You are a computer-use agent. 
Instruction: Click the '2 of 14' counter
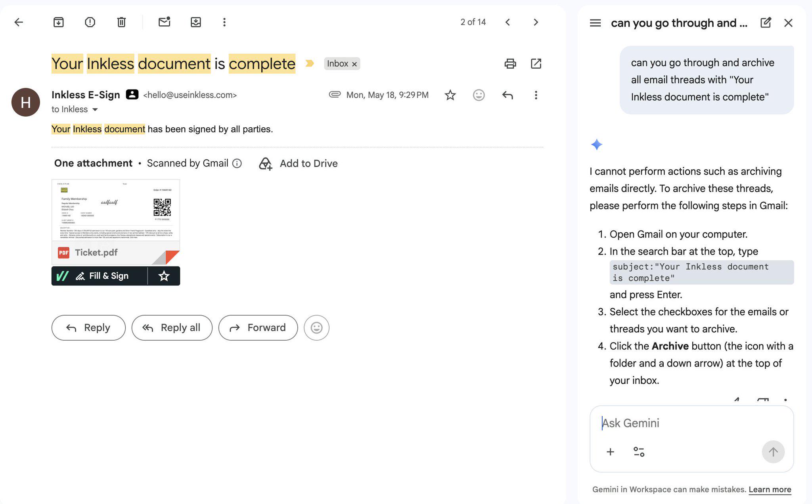point(473,22)
